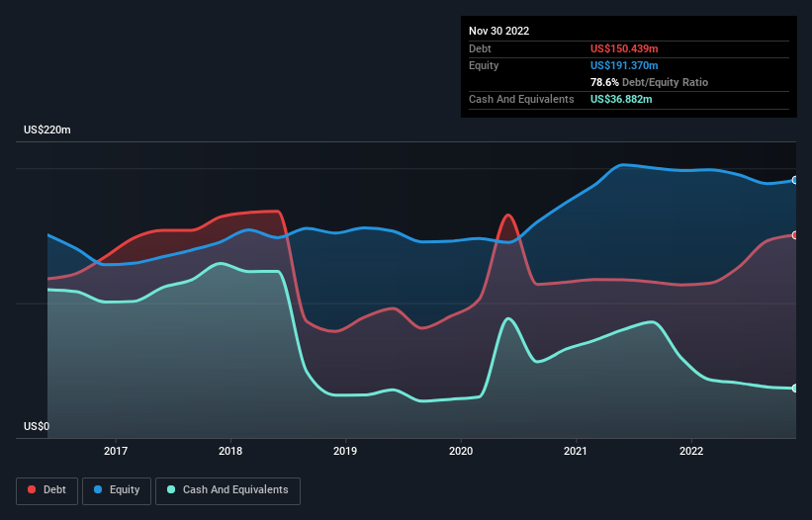The image size is (812, 520).
Task: Click the US$191.370m equity value
Action: (x=624, y=65)
